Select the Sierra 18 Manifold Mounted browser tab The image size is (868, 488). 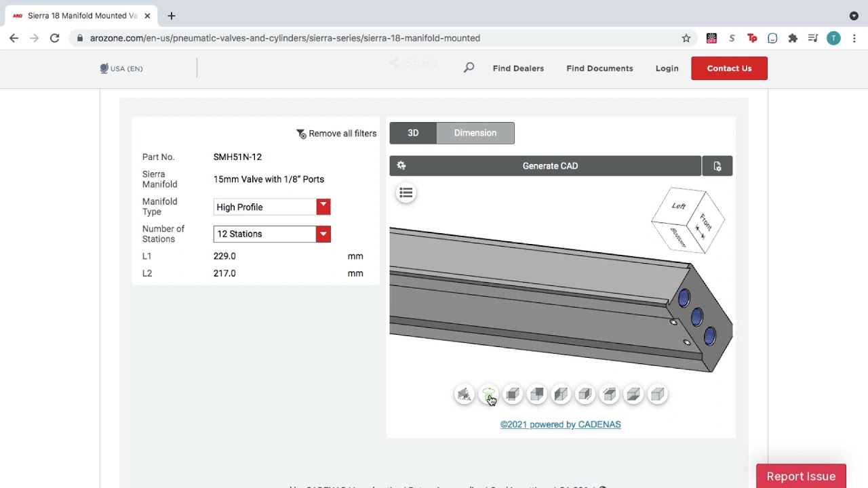point(81,16)
